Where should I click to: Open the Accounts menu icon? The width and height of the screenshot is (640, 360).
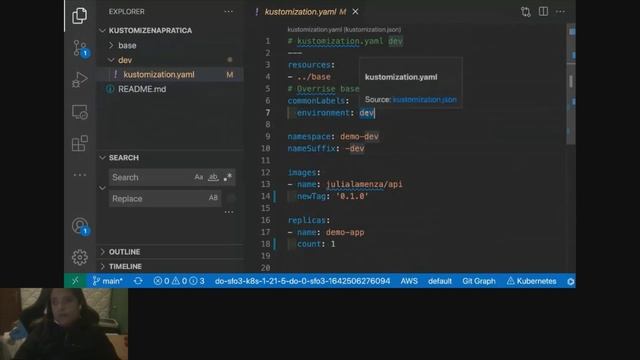(x=80, y=226)
